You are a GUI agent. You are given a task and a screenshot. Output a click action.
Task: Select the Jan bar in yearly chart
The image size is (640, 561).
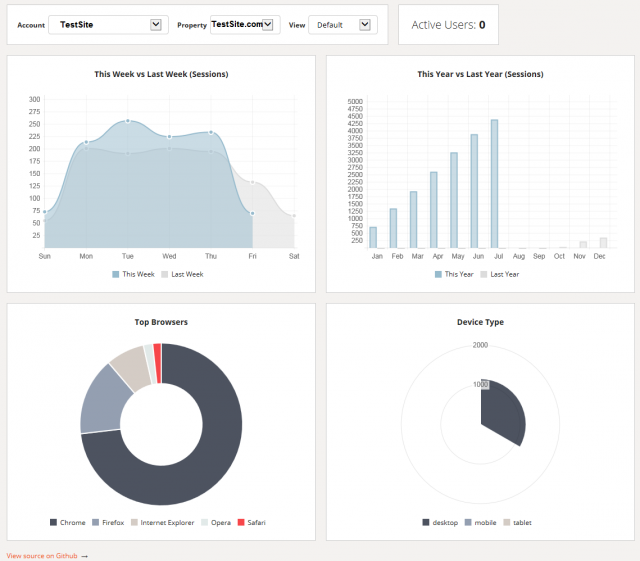(x=373, y=238)
